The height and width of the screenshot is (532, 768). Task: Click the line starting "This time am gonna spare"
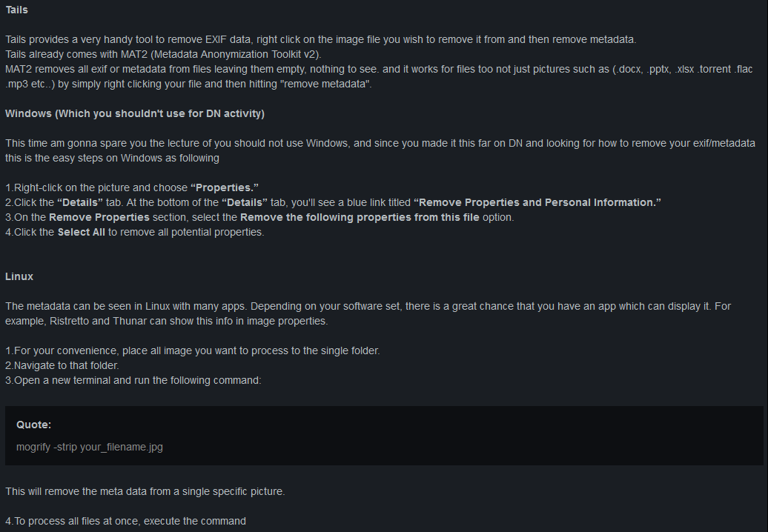point(378,143)
